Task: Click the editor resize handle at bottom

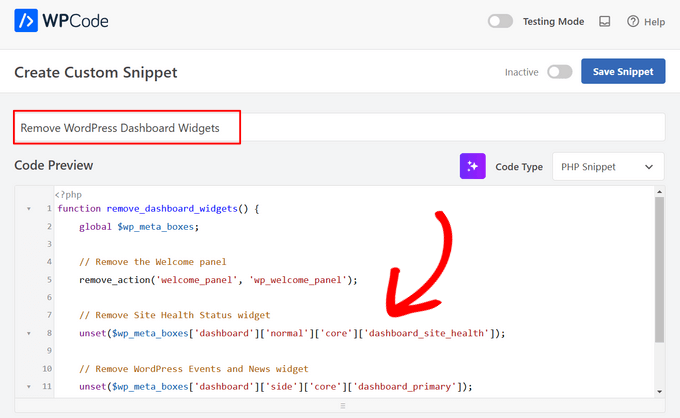Action: 343,406
